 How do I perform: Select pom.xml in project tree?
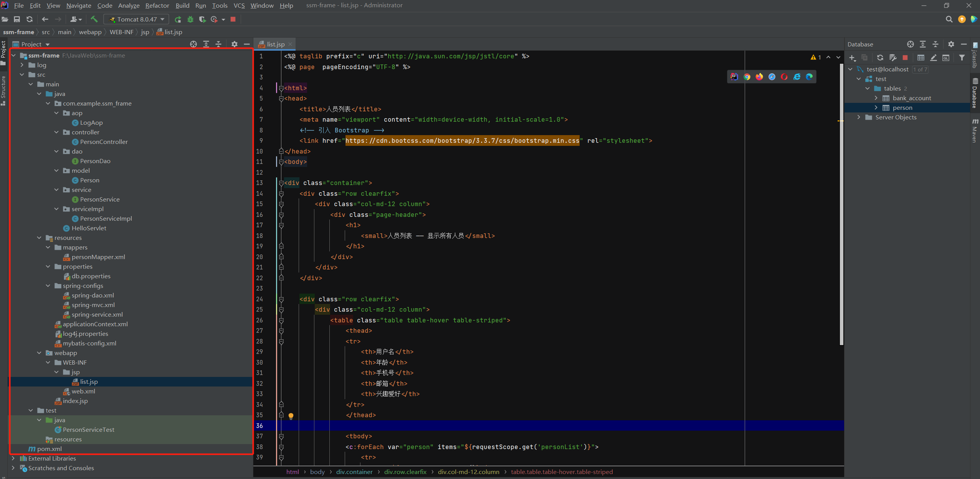pos(49,449)
